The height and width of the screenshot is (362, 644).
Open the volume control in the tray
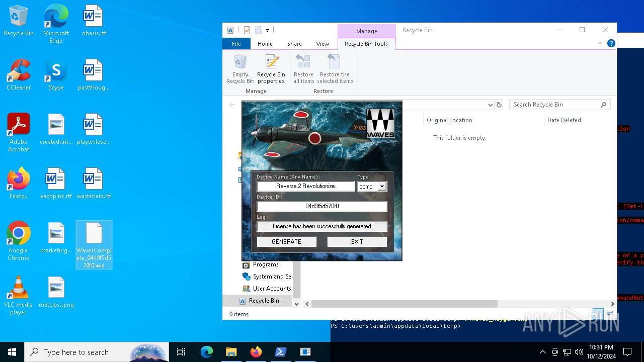(579, 352)
